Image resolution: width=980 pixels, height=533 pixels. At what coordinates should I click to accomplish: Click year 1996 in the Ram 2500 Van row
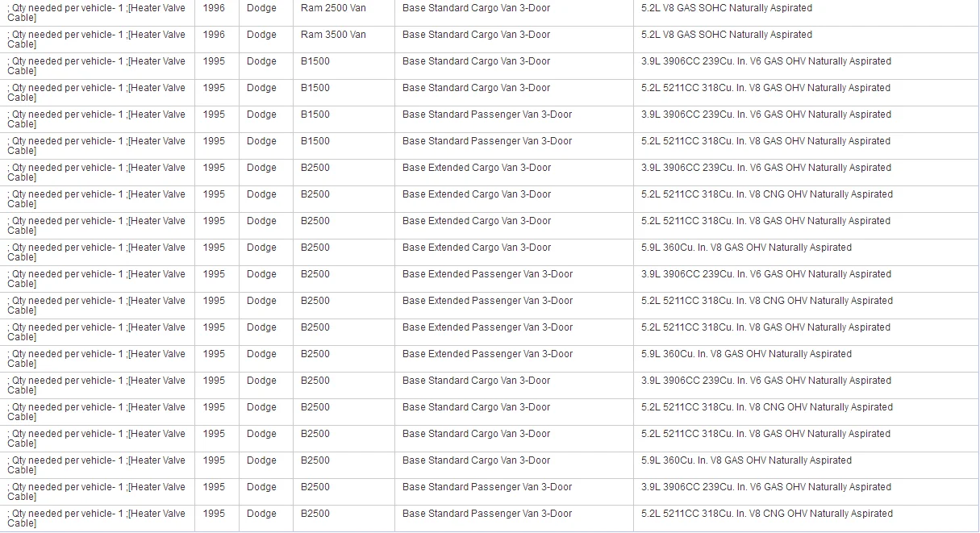(x=214, y=8)
